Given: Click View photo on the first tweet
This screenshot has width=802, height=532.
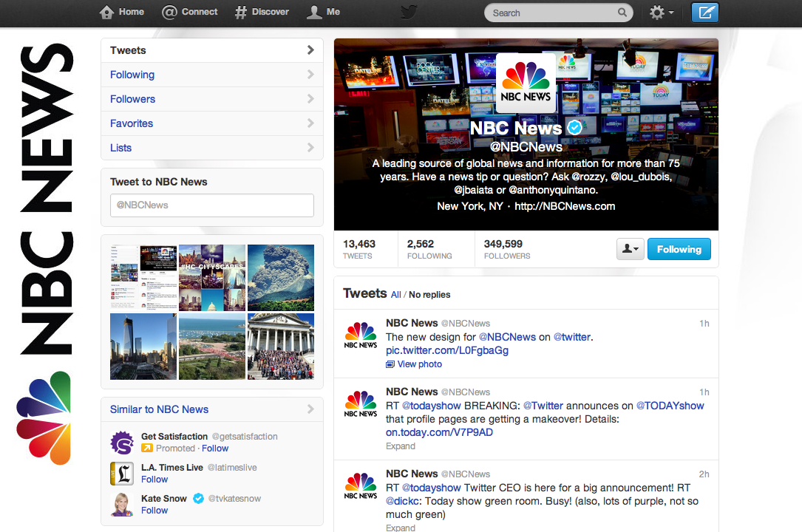Looking at the screenshot, I should pos(419,364).
